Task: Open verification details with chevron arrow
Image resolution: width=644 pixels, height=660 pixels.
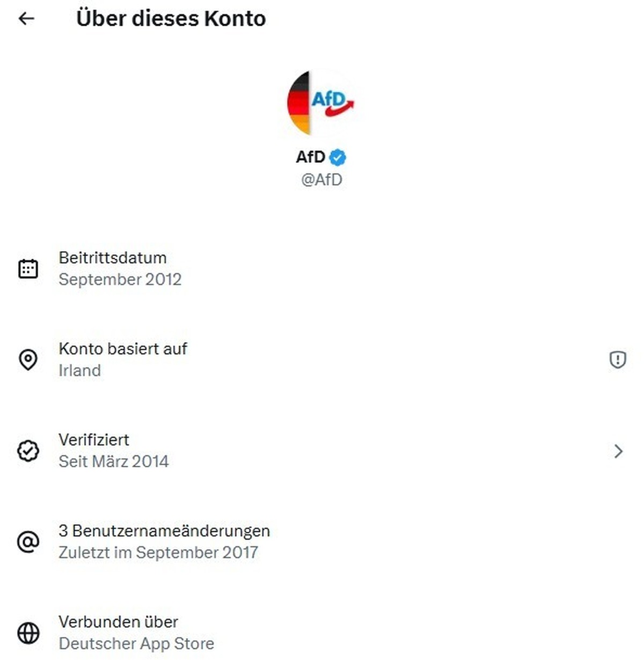Action: pos(618,451)
